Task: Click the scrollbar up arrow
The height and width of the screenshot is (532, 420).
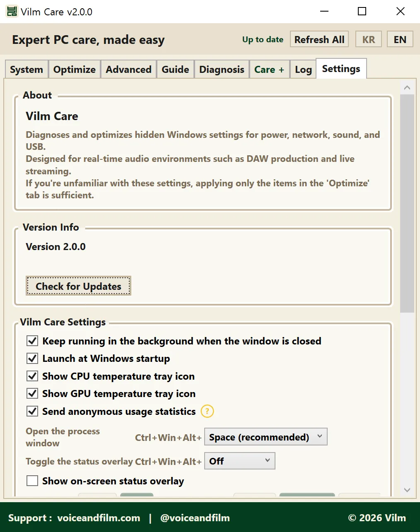Action: coord(407,87)
